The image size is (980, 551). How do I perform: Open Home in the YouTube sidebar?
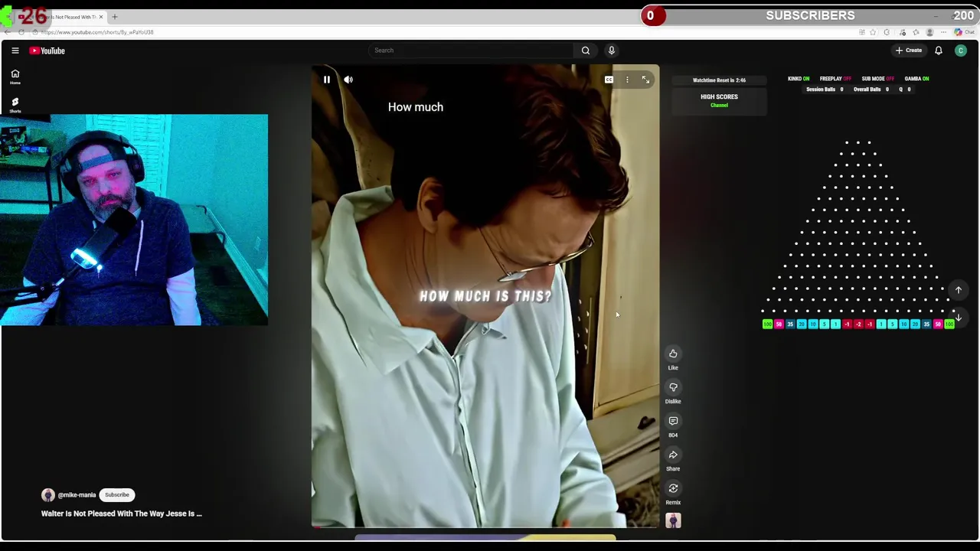(15, 77)
